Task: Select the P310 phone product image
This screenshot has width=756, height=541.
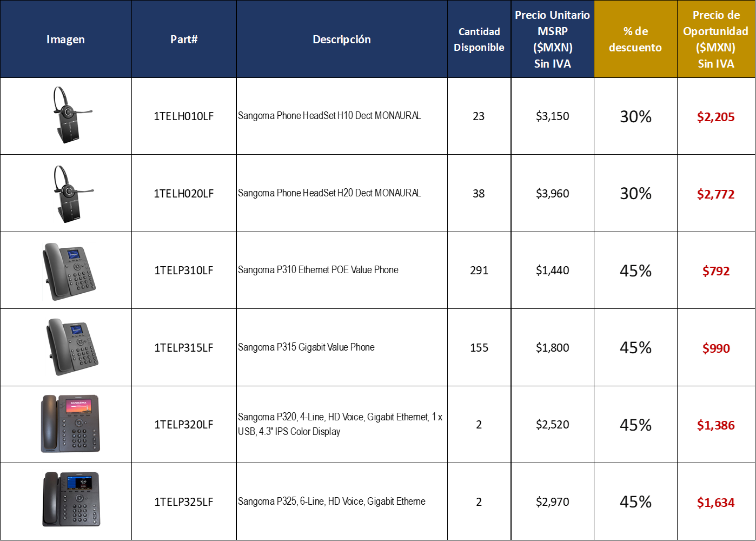Action: (x=69, y=272)
